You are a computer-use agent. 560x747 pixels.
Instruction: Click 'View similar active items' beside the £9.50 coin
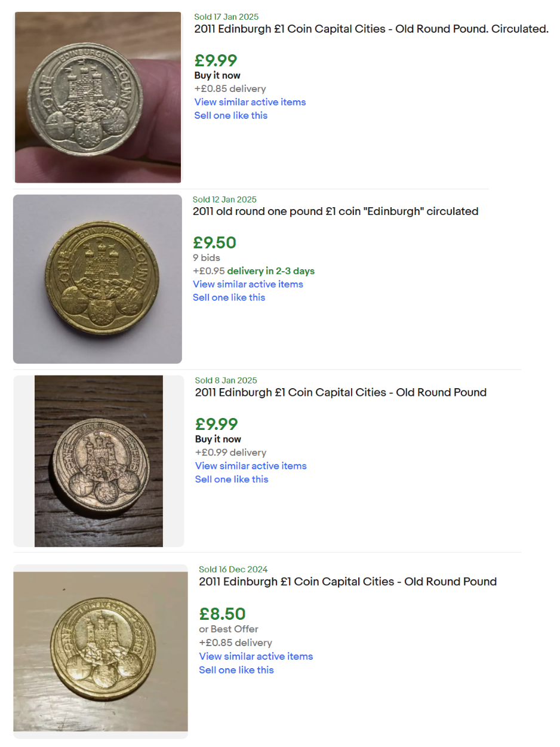coord(248,284)
